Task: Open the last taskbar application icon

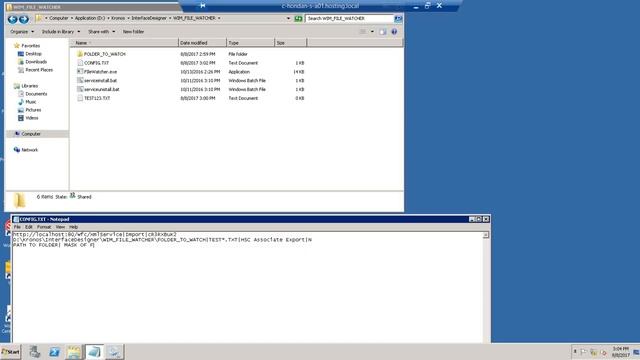Action: click(x=114, y=351)
